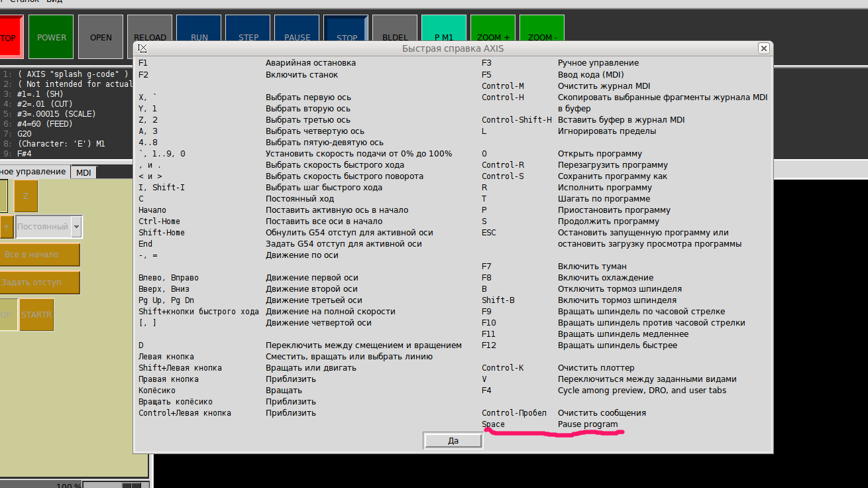This screenshot has width=868, height=488.
Task: Click the 'Очистить журнал MDI' help entry
Action: point(604,86)
